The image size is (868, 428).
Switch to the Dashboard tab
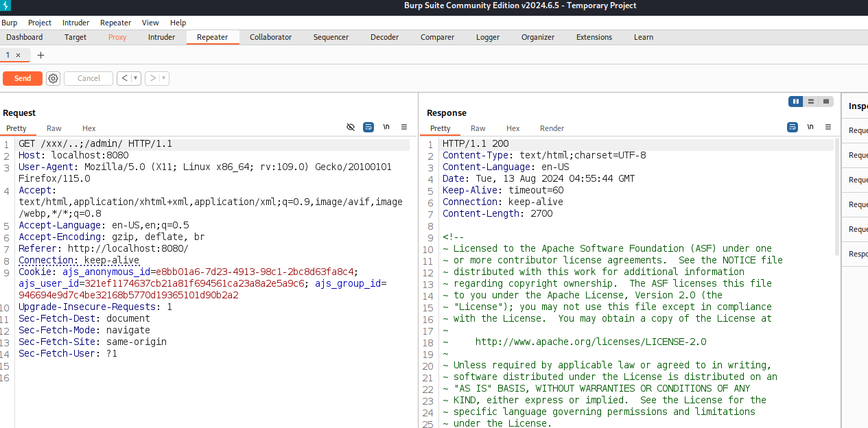tap(25, 37)
